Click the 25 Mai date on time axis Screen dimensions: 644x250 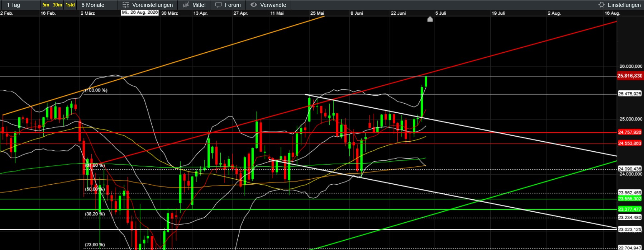pos(317,13)
